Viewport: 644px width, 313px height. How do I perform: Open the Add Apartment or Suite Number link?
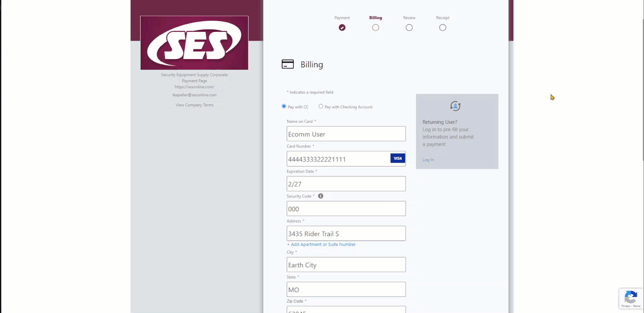321,244
